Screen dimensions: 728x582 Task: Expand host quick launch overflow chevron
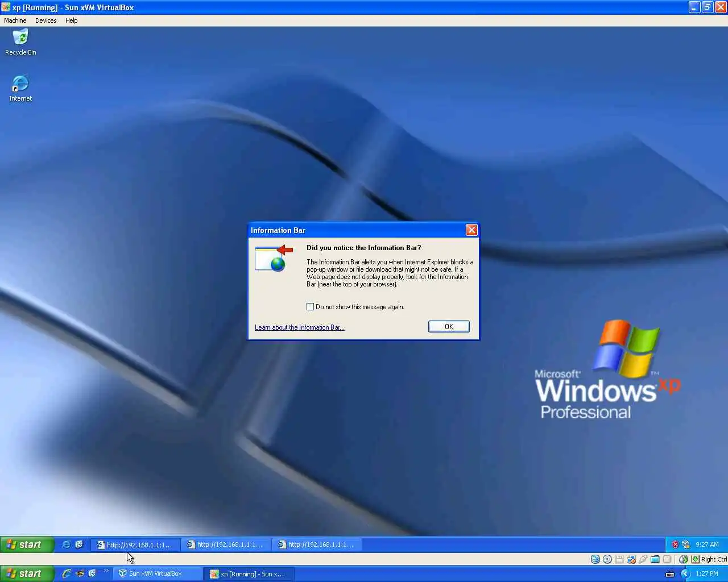[x=106, y=571]
